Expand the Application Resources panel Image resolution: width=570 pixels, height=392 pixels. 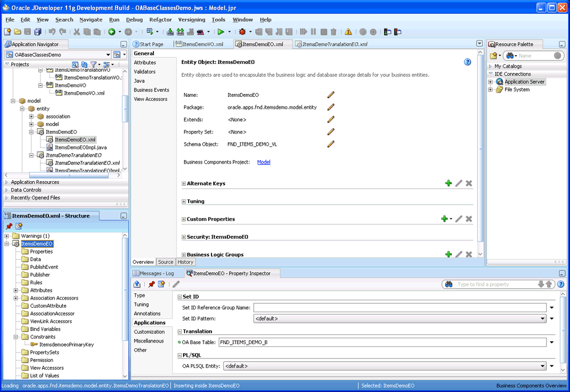click(x=6, y=182)
